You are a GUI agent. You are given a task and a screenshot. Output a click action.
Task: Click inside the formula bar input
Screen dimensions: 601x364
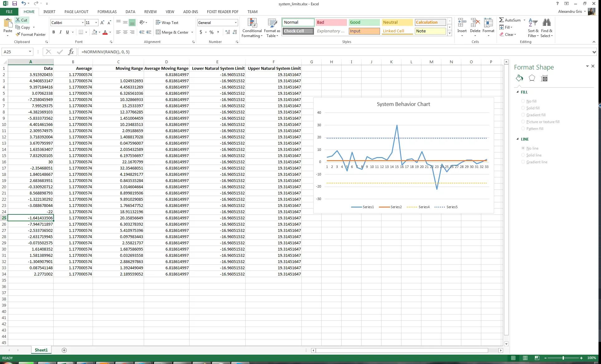coord(335,52)
